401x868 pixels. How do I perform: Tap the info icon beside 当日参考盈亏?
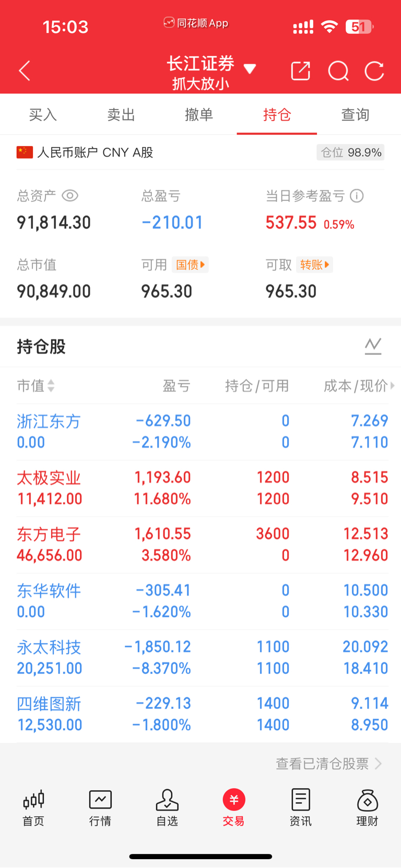pos(357,196)
